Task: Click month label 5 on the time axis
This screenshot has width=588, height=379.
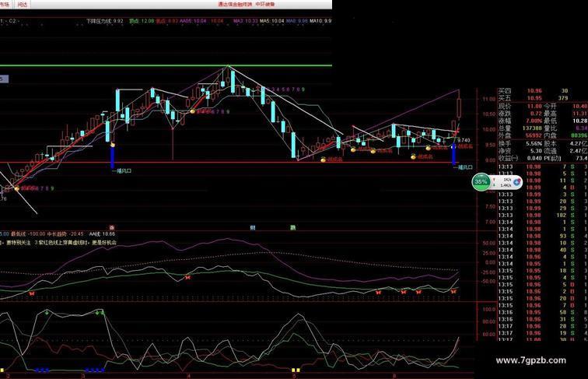Action: coord(294,376)
